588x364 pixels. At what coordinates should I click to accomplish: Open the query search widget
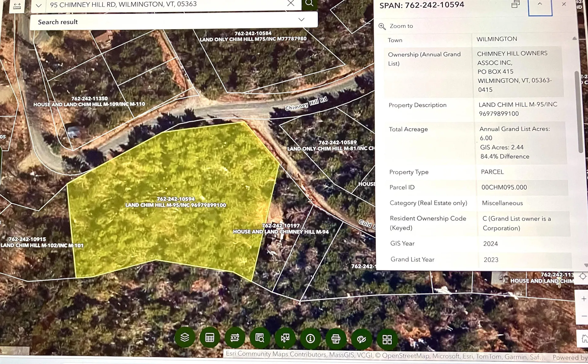pyautogui.click(x=260, y=338)
